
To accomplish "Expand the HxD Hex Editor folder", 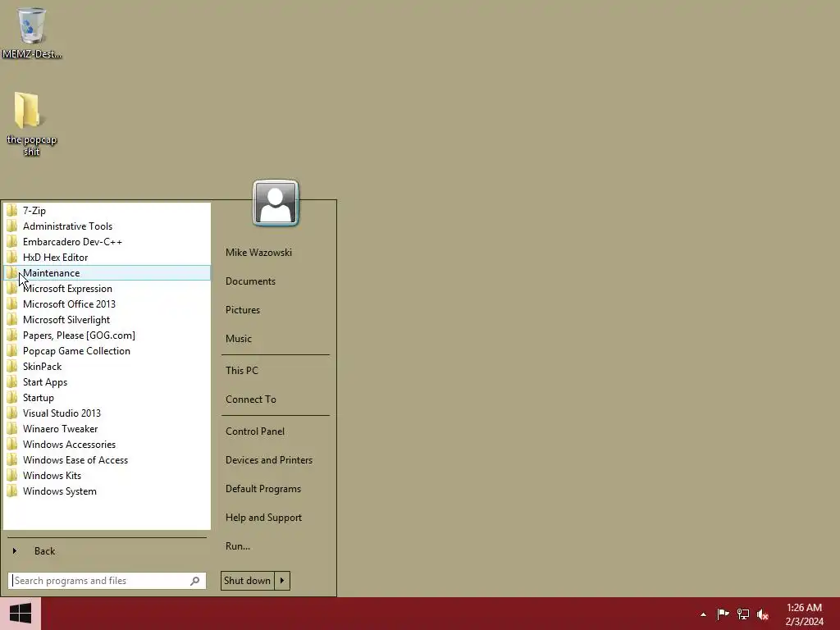I will coord(107,257).
